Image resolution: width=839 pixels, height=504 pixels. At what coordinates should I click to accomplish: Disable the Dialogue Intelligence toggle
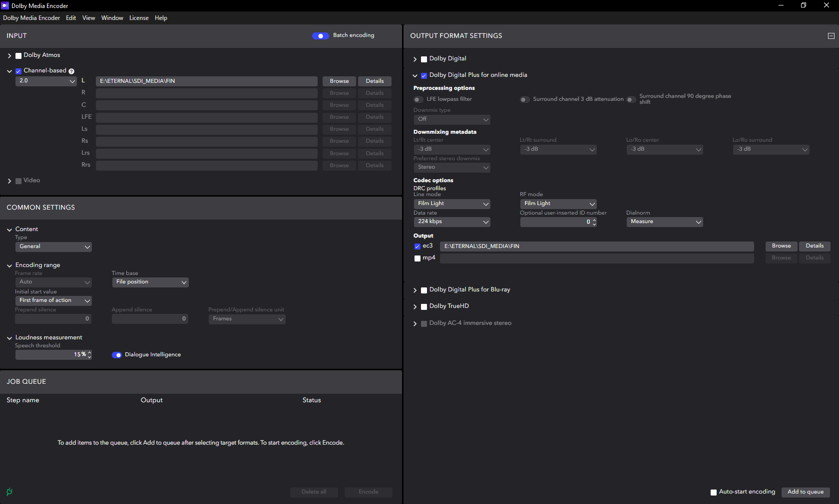[117, 355]
